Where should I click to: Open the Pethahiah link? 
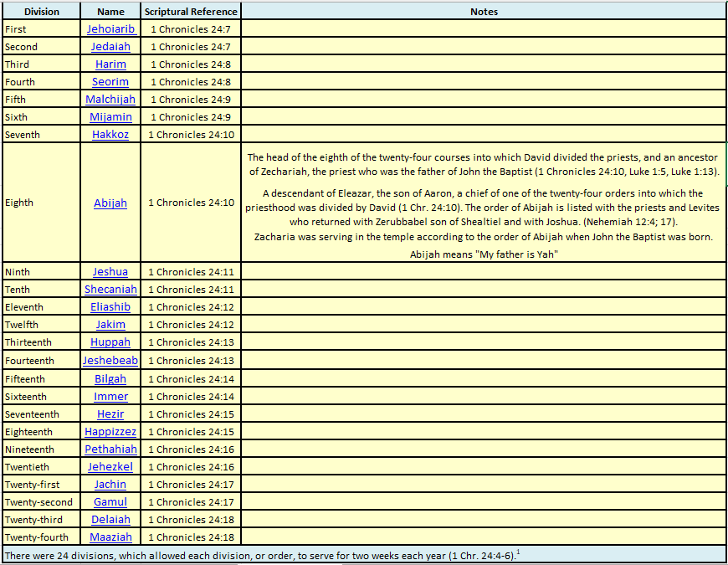click(110, 449)
